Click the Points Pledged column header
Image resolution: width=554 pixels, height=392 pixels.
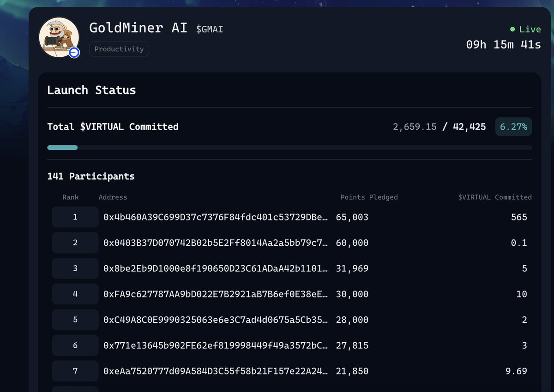coord(369,197)
